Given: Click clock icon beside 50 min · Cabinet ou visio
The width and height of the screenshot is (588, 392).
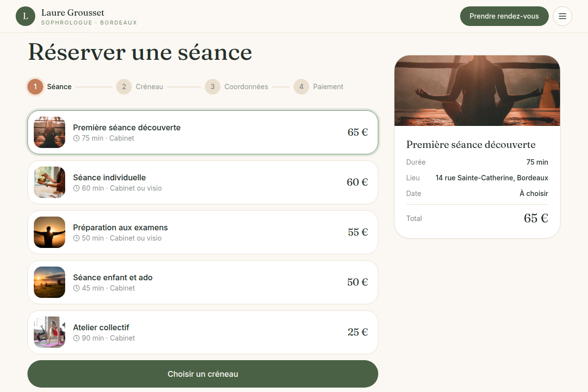Looking at the screenshot, I should point(76,238).
